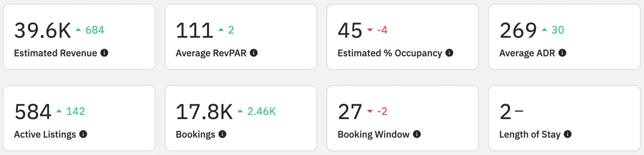Click the info icon beside Active Listings
644x155 pixels.
(83, 134)
